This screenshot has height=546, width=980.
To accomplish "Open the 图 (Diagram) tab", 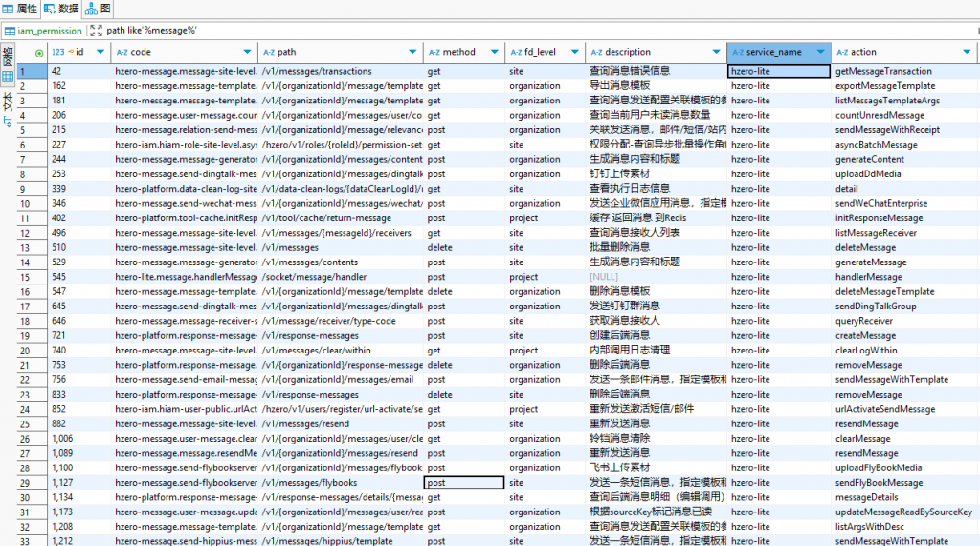I will pos(99,9).
